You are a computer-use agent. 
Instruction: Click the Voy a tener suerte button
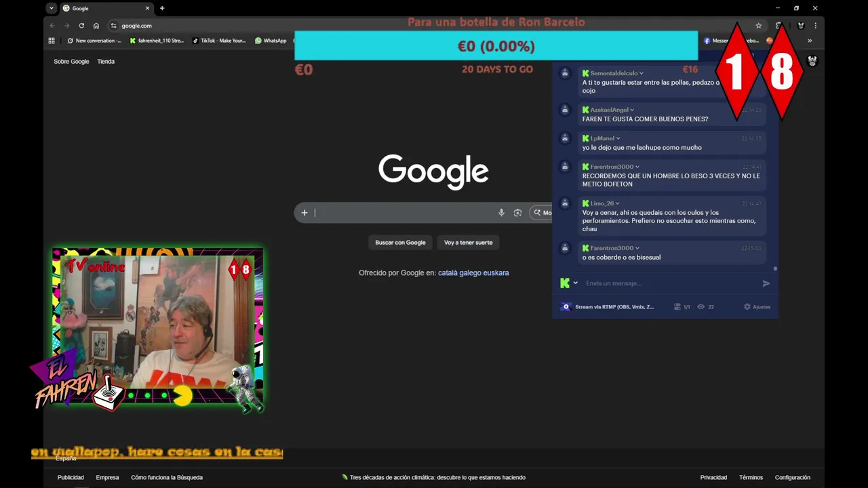[468, 243]
